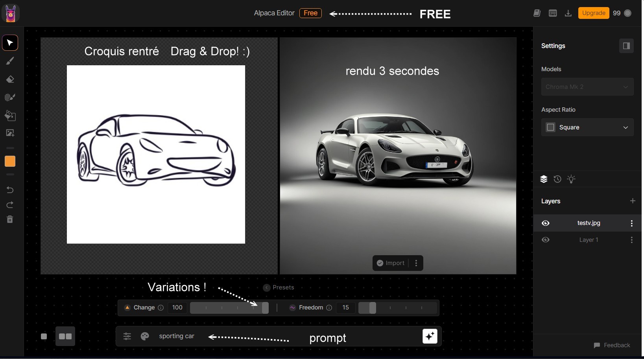
Task: Open testv.jpg layer options menu
Action: [x=631, y=223]
